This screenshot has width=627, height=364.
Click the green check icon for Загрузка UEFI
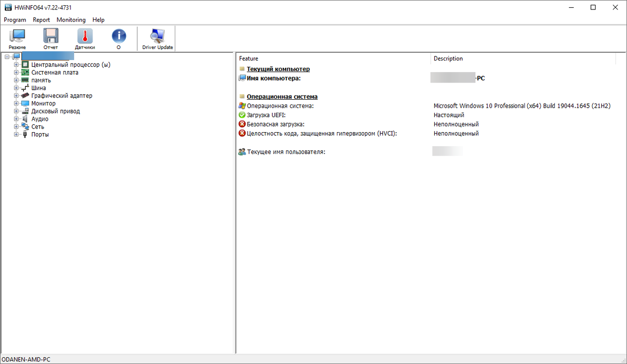point(242,115)
